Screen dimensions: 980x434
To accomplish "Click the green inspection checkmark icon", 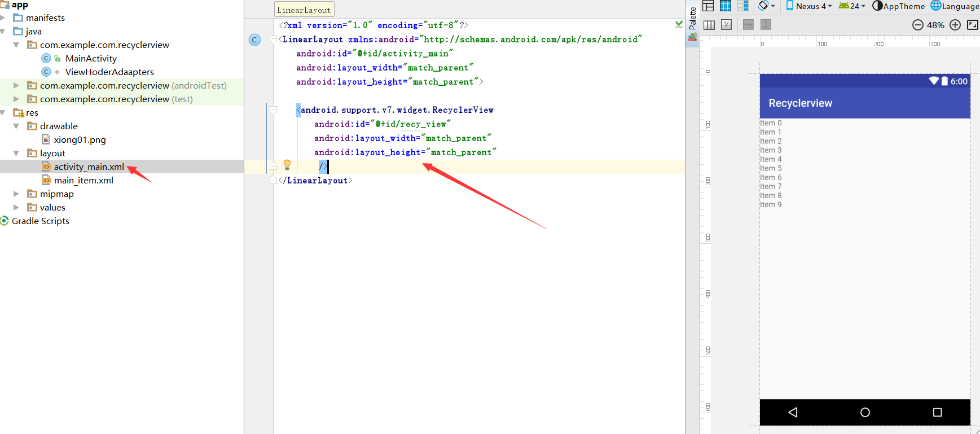I will (x=679, y=25).
